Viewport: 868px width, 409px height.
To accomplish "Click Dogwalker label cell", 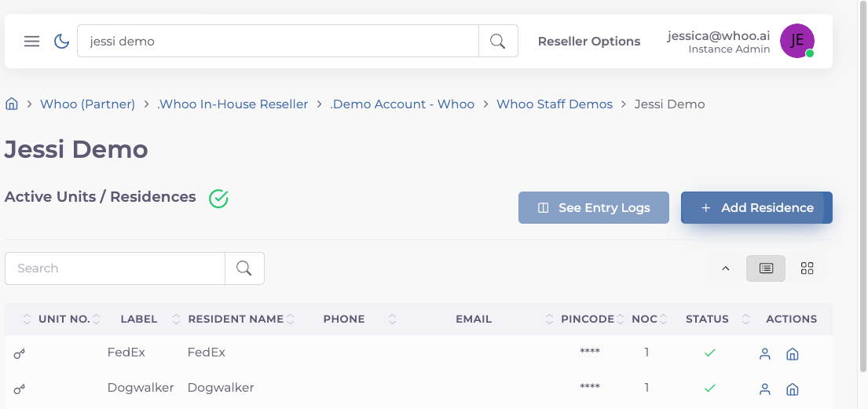I will coord(141,388).
